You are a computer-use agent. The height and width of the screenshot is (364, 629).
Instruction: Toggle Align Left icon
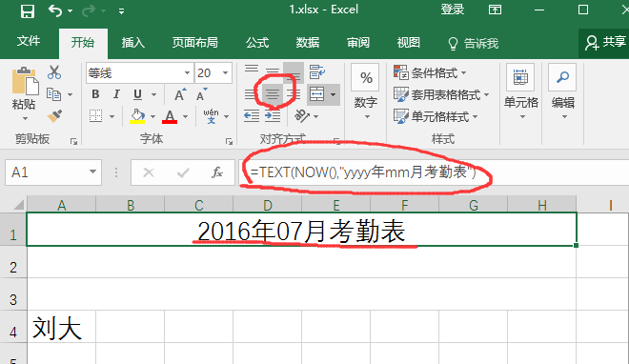(251, 94)
